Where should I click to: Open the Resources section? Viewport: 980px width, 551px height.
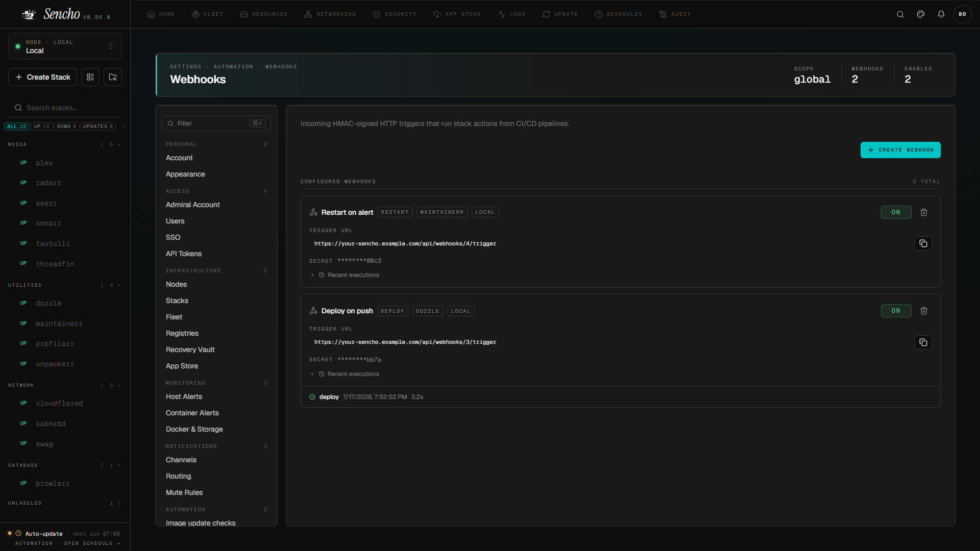pyautogui.click(x=264, y=14)
